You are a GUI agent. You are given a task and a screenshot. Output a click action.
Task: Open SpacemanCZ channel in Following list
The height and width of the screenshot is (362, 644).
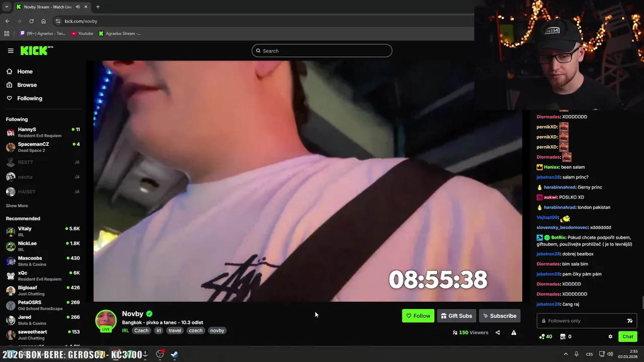click(x=43, y=147)
